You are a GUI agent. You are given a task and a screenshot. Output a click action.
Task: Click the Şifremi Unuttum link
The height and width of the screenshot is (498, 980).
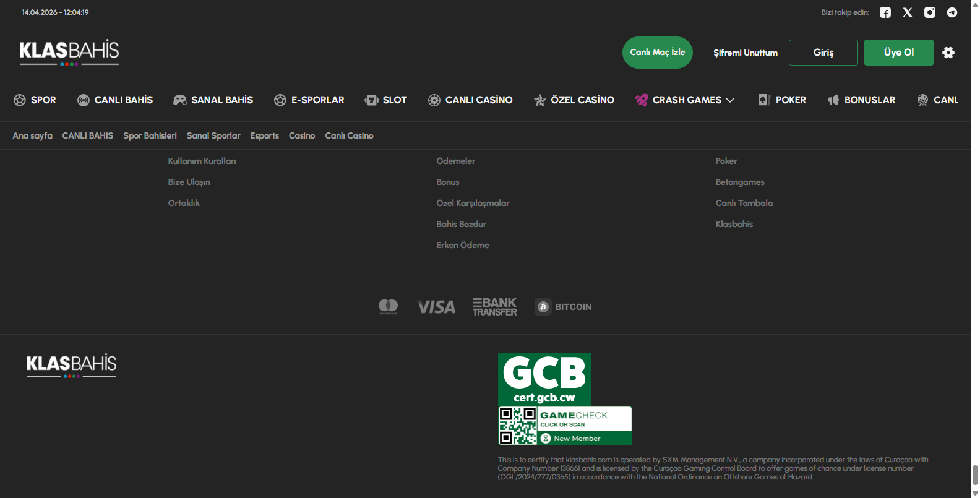tap(746, 53)
